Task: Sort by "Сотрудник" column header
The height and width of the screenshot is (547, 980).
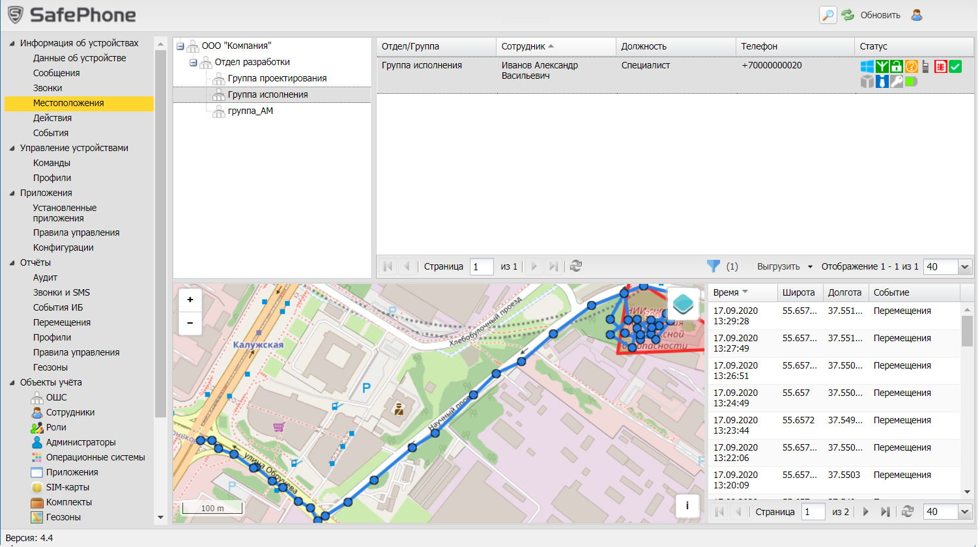Action: pos(556,46)
